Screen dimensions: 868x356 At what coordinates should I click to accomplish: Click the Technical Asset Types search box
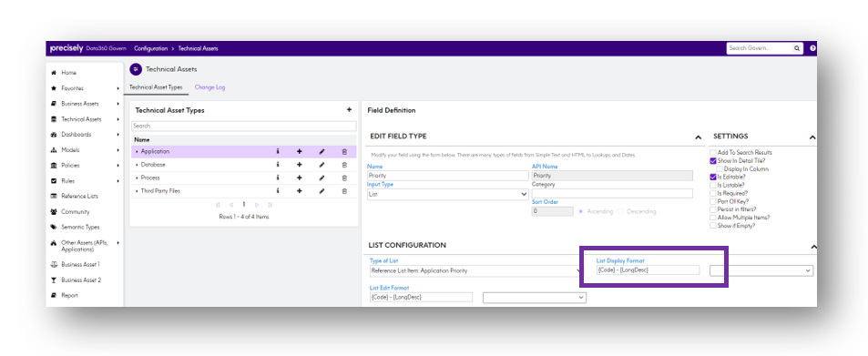point(243,127)
